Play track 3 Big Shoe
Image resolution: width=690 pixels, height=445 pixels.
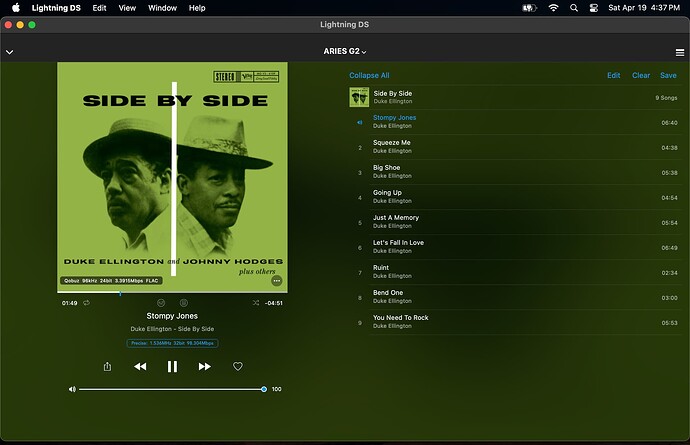[x=515, y=172]
